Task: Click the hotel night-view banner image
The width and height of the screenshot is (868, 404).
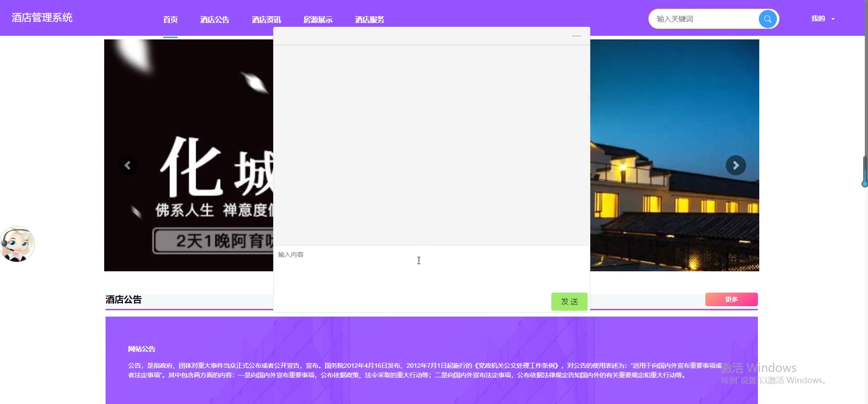Action: (x=675, y=155)
